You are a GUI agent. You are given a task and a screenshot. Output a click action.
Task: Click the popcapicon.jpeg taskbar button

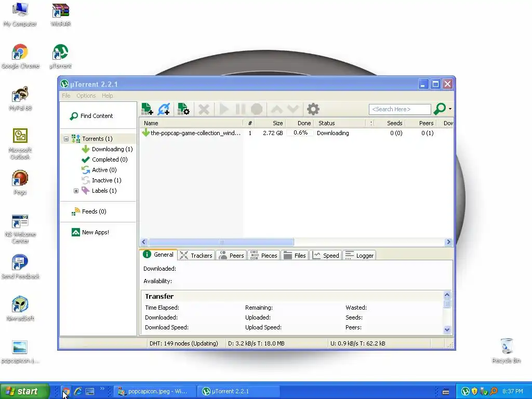coord(155,391)
